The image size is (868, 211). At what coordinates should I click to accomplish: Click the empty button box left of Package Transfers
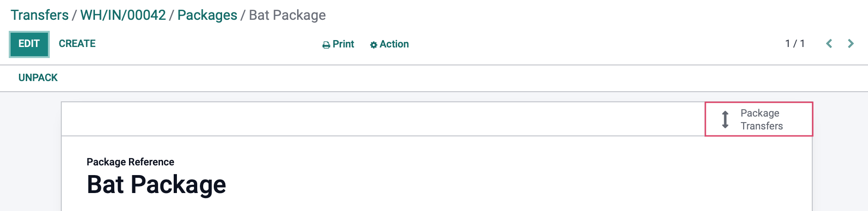[383, 119]
